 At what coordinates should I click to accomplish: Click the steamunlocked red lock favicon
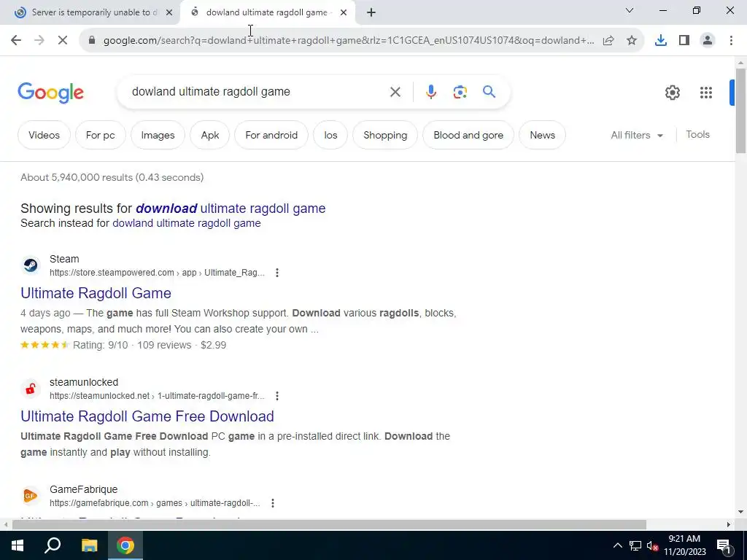point(31,389)
